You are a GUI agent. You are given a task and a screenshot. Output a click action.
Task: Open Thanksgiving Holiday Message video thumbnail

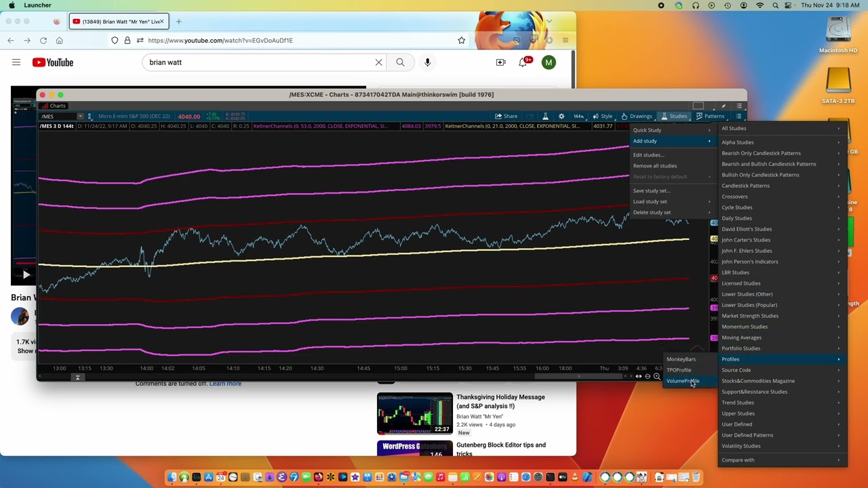(x=414, y=413)
